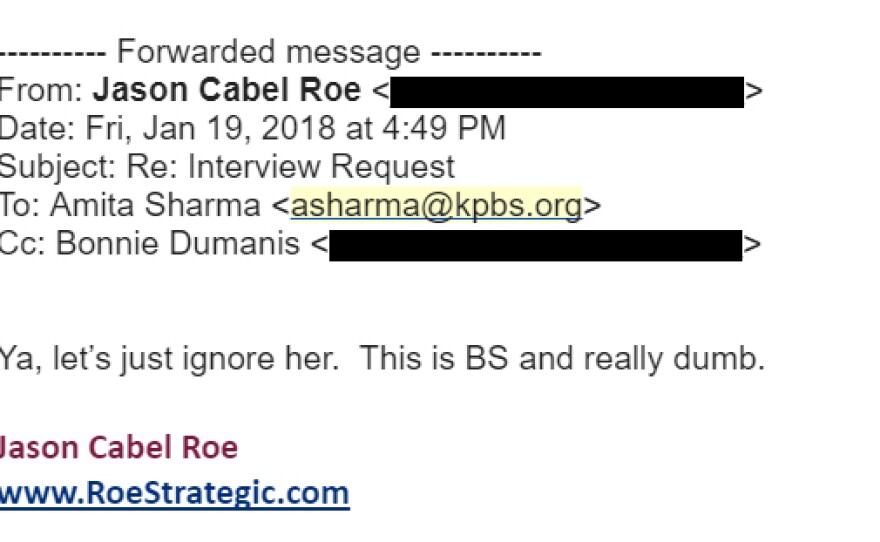Click the maroon Jason Cabel Roe signature
The image size is (880, 542).
coord(118,447)
